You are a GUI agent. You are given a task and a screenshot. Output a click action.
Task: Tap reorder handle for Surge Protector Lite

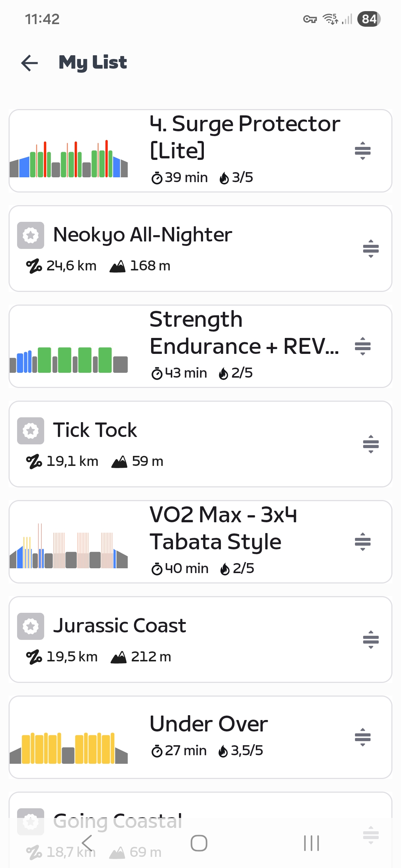pos(363,151)
